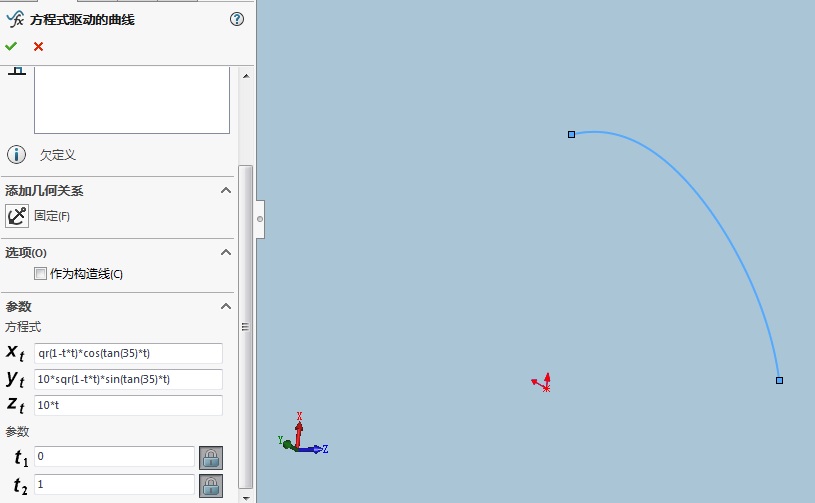Click the existing relations list box

[x=132, y=100]
